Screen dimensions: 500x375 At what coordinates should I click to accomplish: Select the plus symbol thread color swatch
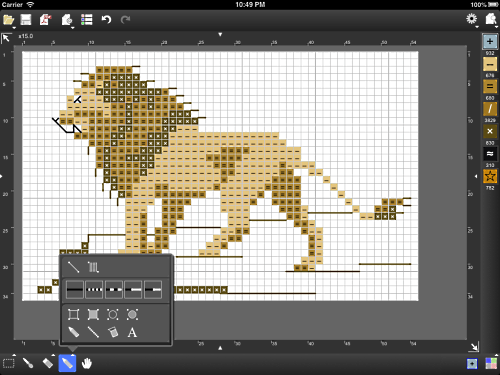(490, 42)
